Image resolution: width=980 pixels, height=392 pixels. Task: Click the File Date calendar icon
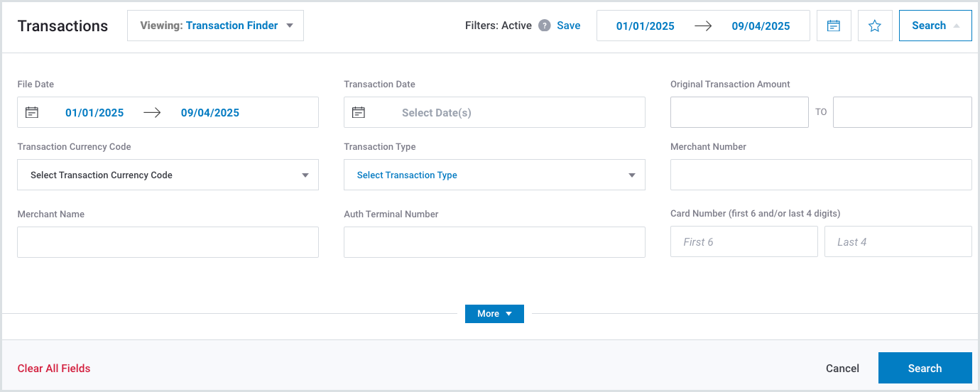coord(32,112)
